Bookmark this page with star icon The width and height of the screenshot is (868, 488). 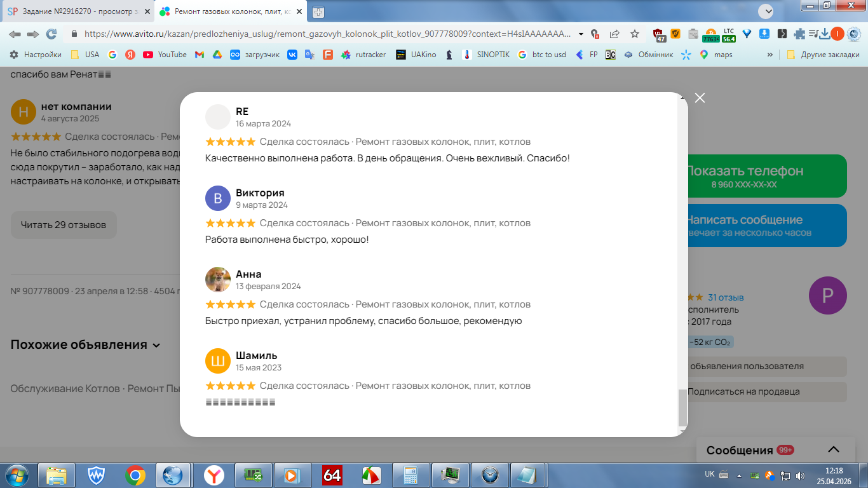635,34
